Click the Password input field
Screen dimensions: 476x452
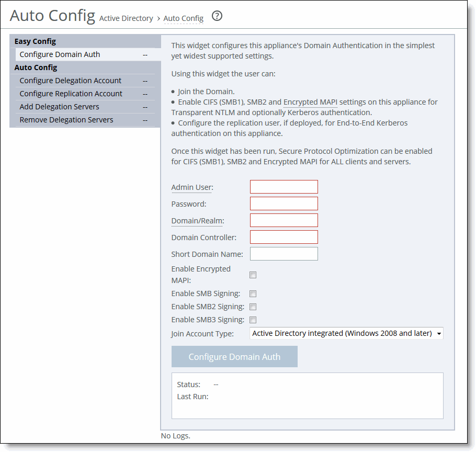coord(284,203)
